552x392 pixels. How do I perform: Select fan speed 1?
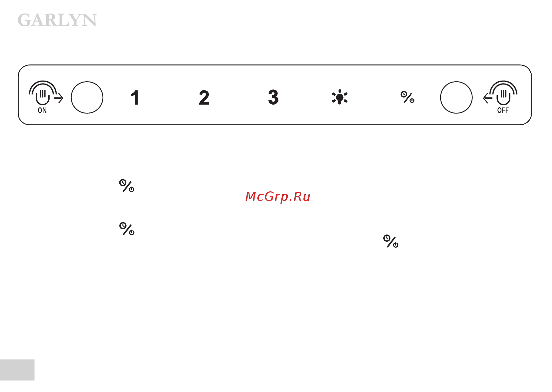(x=135, y=98)
